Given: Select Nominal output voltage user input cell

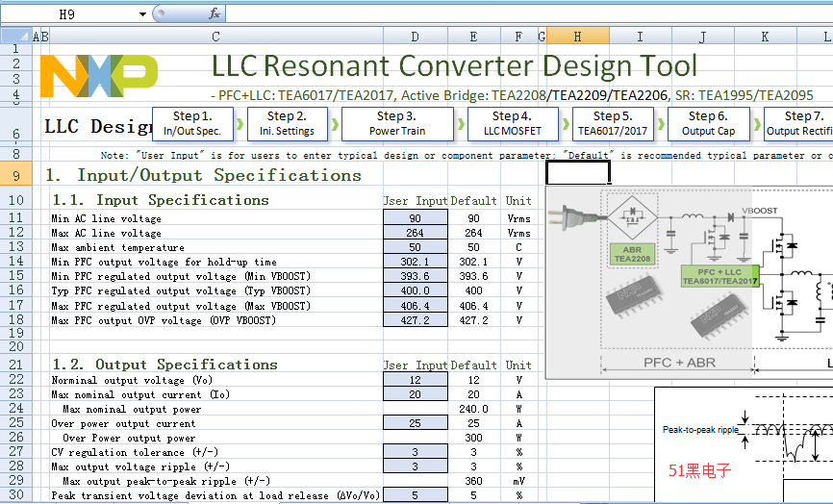Looking at the screenshot, I should click(415, 380).
